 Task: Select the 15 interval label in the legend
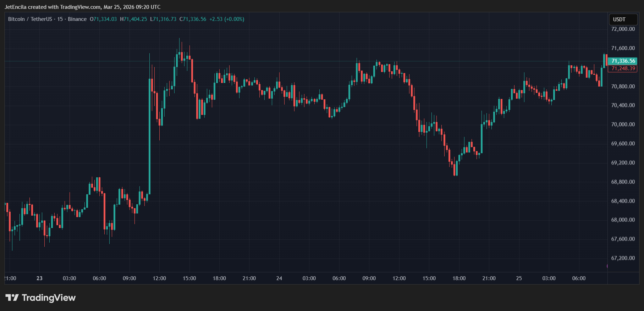pyautogui.click(x=60, y=19)
